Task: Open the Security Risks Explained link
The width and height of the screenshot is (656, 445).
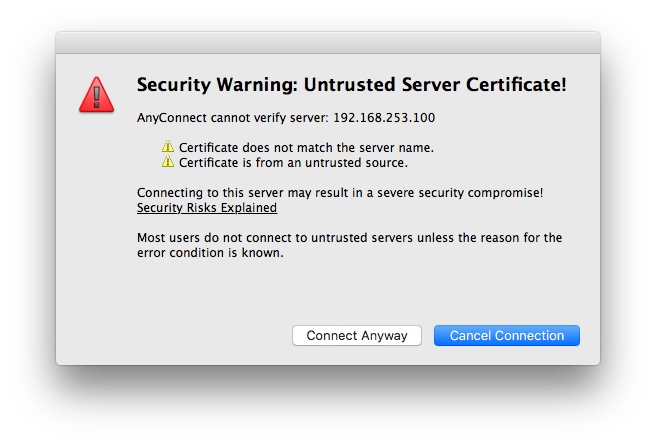Action: click(207, 208)
